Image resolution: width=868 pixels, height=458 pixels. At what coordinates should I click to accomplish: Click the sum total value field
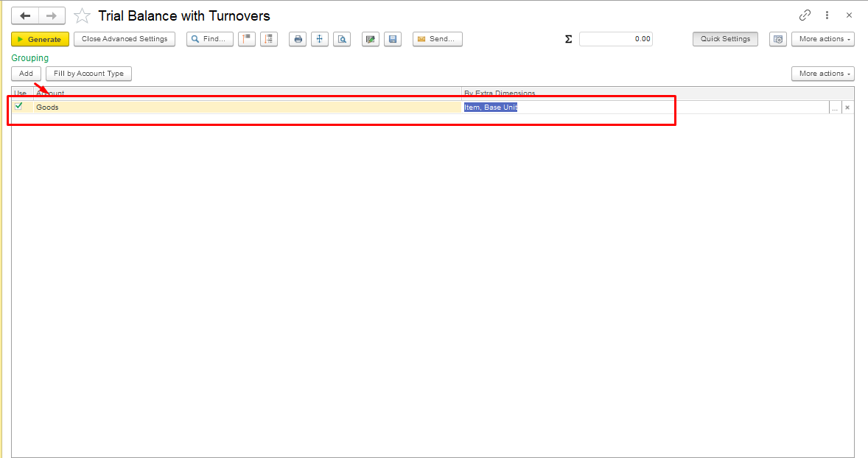[615, 39]
